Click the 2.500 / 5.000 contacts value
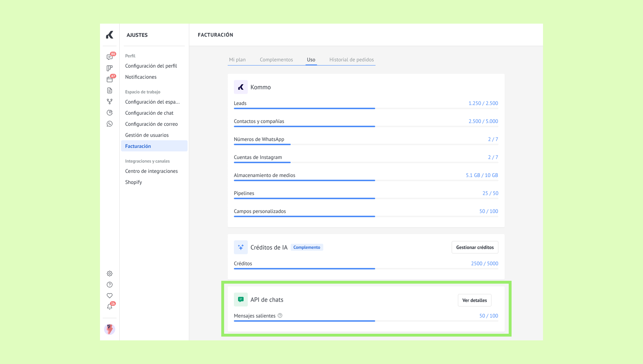 coord(483,121)
